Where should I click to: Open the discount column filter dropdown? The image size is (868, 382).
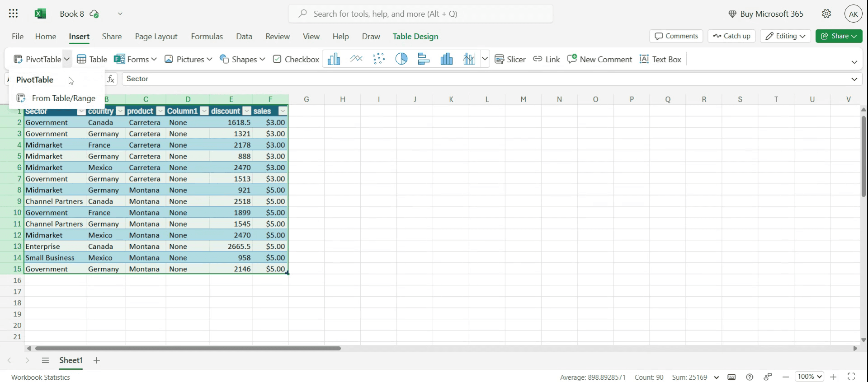[x=247, y=111]
